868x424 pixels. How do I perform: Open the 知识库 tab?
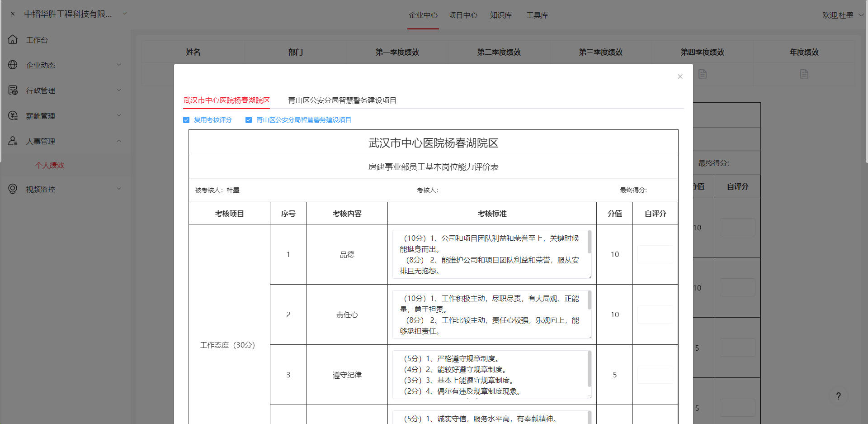[501, 15]
